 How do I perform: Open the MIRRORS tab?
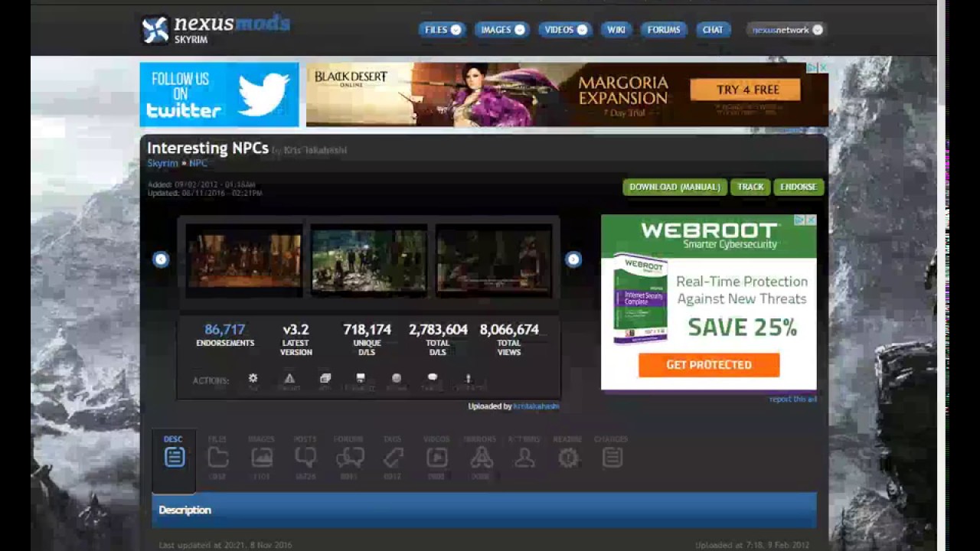pos(481,458)
